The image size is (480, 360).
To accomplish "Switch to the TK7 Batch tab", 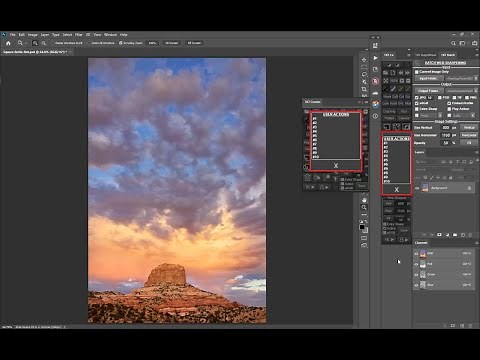I will 448,55.
